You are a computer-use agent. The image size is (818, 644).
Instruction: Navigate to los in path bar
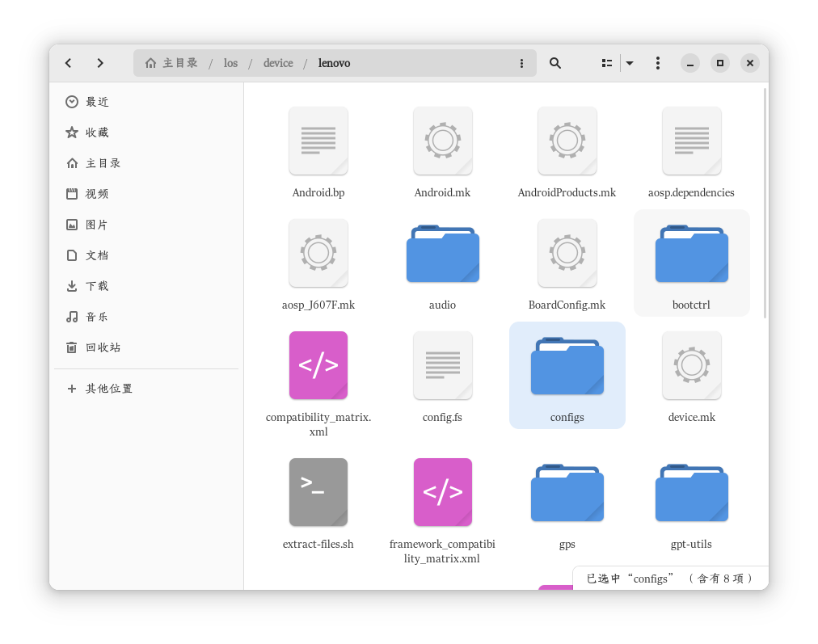point(230,63)
